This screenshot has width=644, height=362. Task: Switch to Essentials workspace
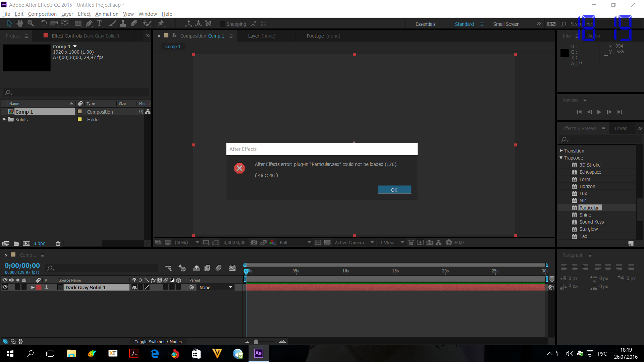(x=425, y=24)
